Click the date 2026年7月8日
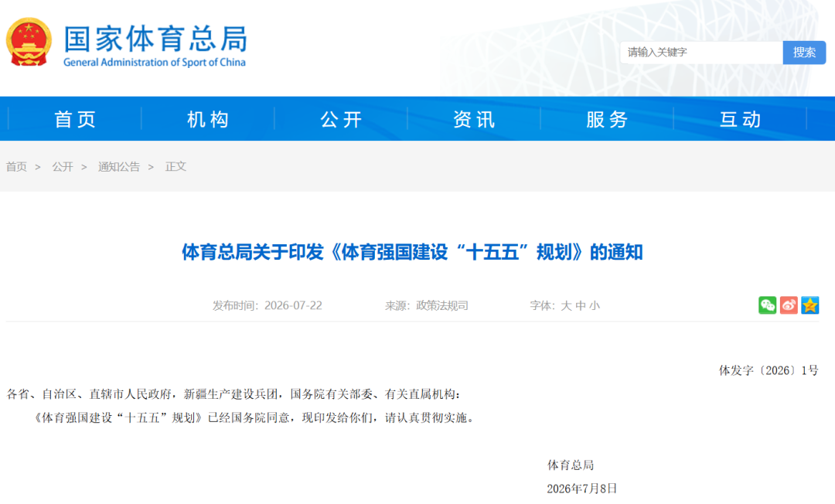Screen dimensions: 835x504 581,489
